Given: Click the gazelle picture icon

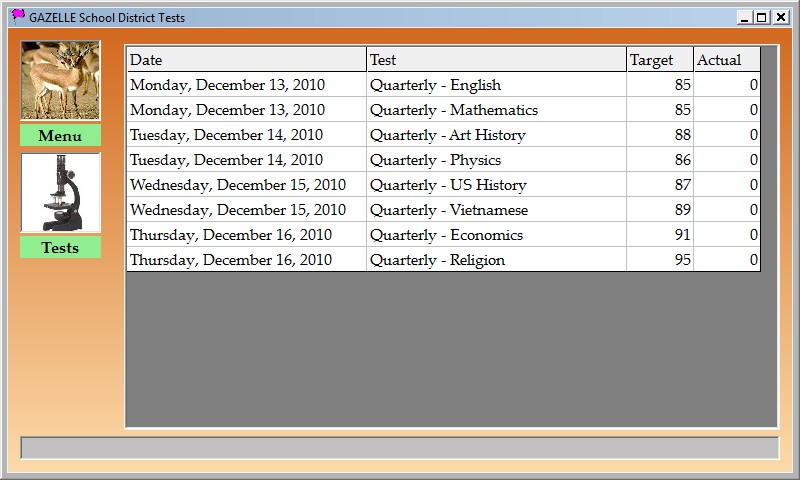Looking at the screenshot, I should coord(60,81).
